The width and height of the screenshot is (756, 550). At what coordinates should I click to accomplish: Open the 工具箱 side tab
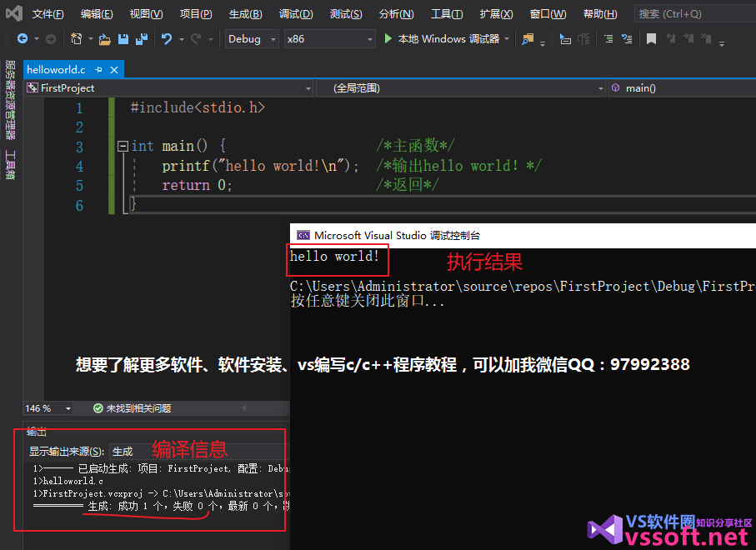click(x=10, y=165)
